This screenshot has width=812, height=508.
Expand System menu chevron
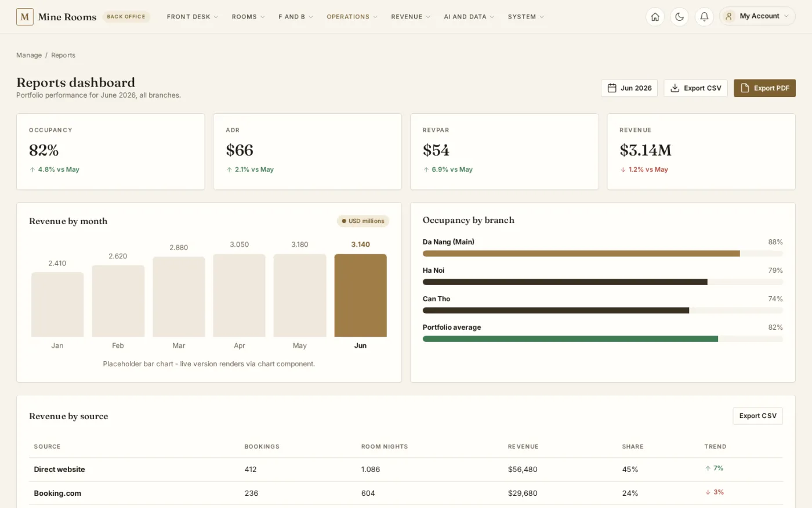(x=542, y=17)
